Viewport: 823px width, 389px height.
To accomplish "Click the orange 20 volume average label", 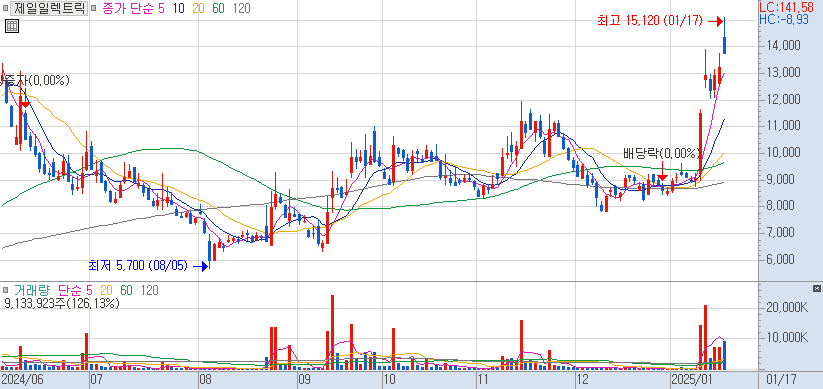I will click(107, 290).
